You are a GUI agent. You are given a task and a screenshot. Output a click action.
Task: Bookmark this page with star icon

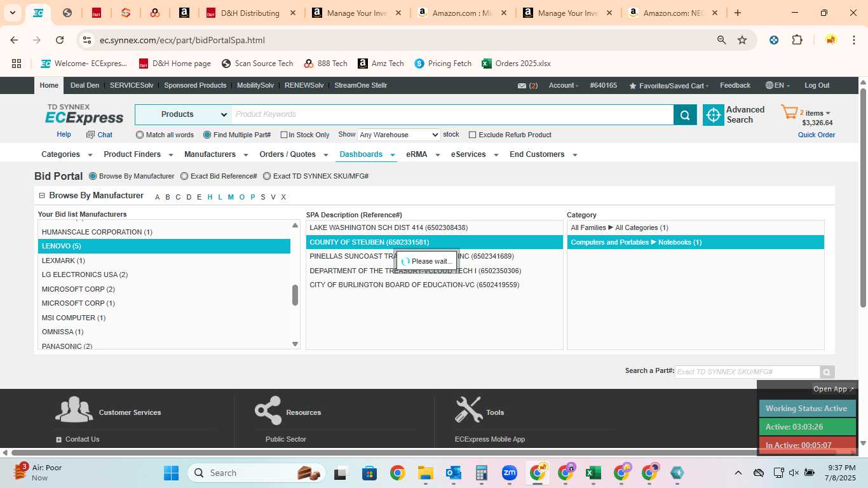pyautogui.click(x=742, y=40)
